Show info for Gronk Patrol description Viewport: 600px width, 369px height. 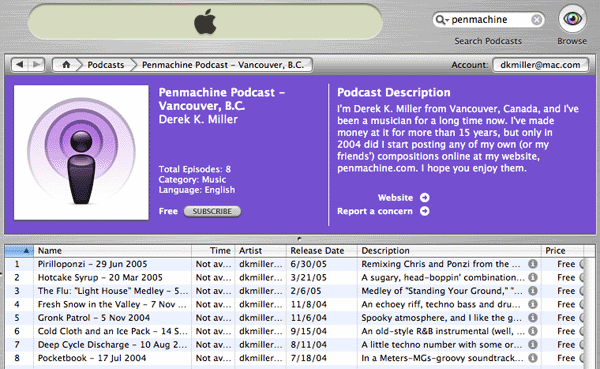(533, 317)
